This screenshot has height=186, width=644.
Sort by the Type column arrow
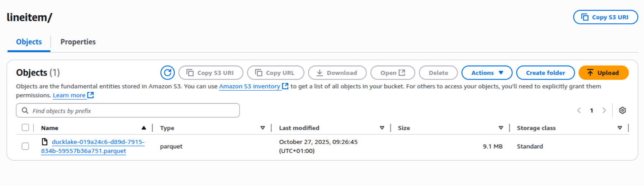[262, 128]
